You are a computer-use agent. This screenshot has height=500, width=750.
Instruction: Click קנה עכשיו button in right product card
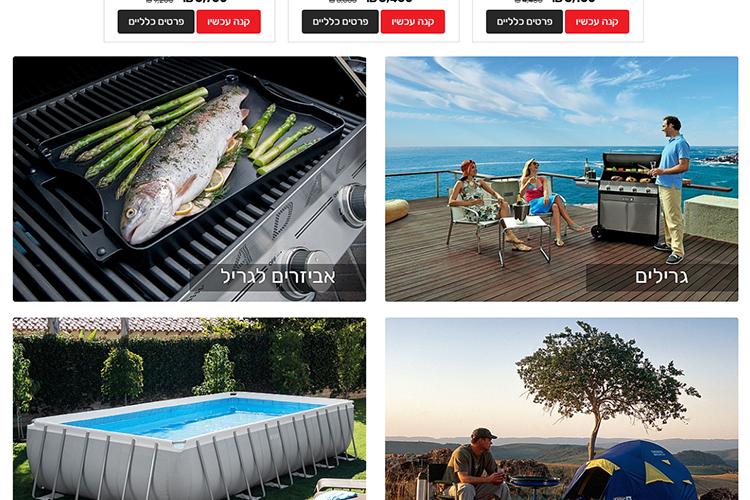click(x=596, y=22)
